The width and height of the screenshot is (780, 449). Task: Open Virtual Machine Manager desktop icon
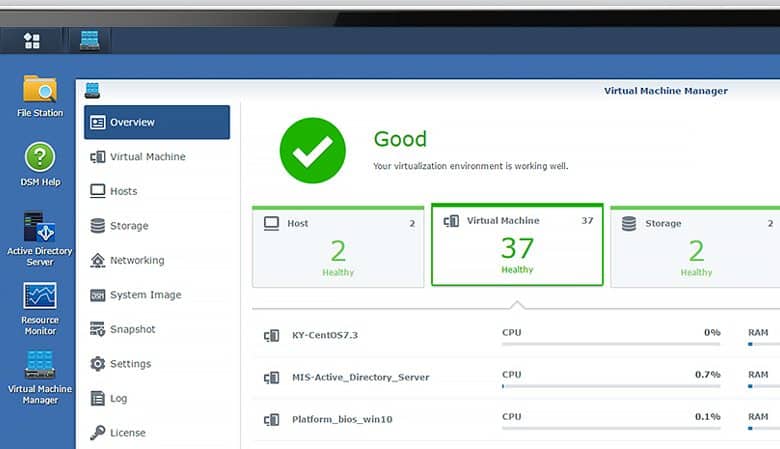tap(40, 378)
